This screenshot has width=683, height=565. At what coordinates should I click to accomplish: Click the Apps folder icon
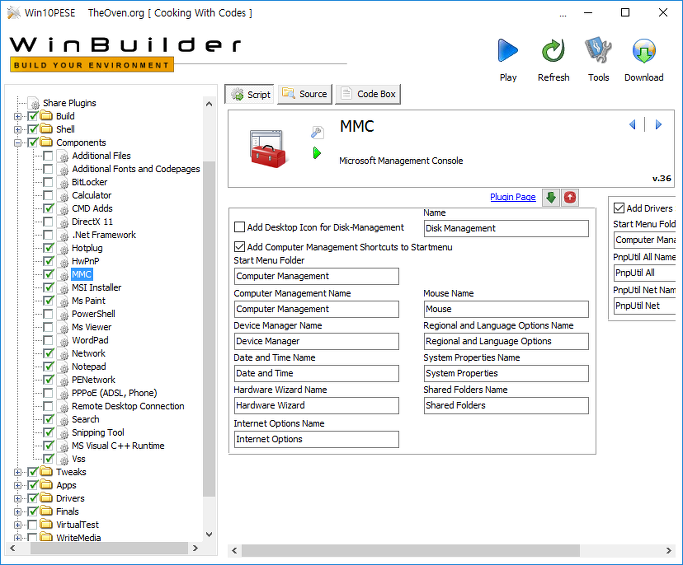tap(46, 484)
